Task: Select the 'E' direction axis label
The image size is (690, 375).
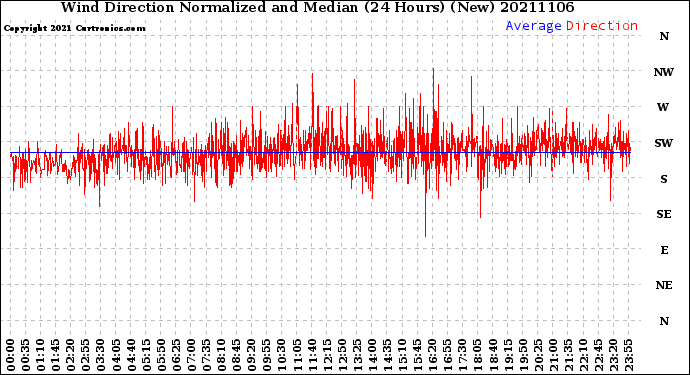Action: (x=664, y=250)
